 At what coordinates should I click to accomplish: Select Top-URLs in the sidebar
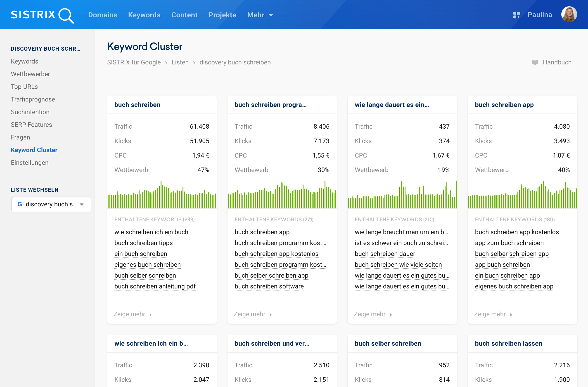(24, 87)
